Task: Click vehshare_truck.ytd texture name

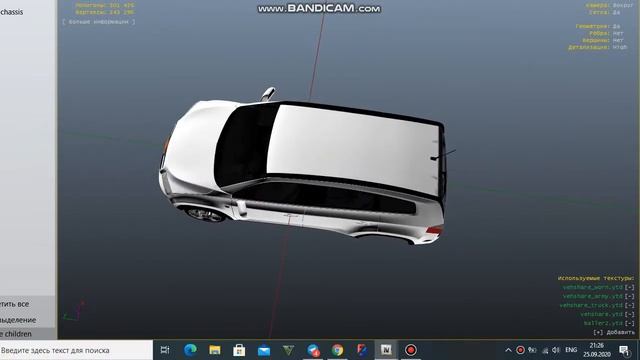Action: pyautogui.click(x=591, y=305)
